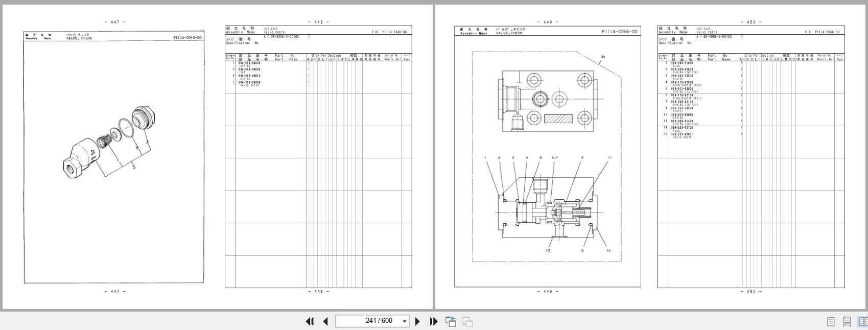Click the go-back-in-view-history icon
868x330 pixels.
pos(451,321)
